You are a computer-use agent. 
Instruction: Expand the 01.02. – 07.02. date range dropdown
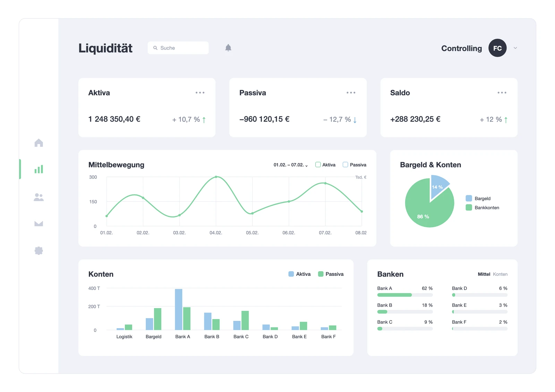coord(291,165)
